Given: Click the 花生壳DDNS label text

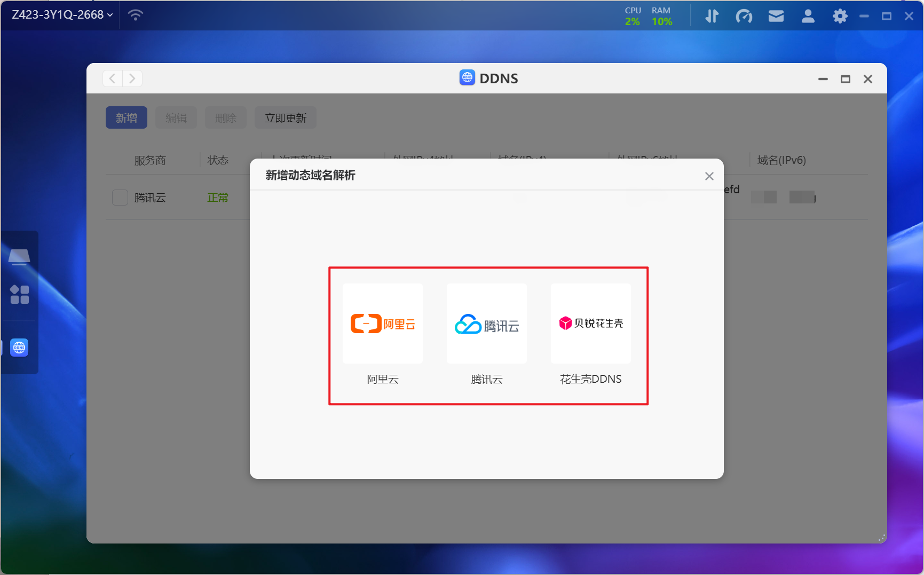Looking at the screenshot, I should point(591,379).
